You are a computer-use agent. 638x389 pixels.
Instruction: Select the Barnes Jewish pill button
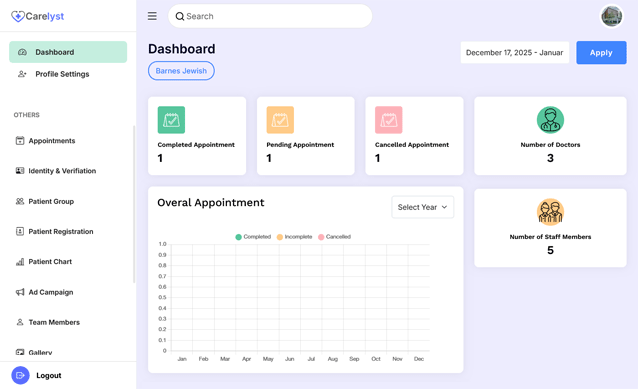tap(181, 71)
